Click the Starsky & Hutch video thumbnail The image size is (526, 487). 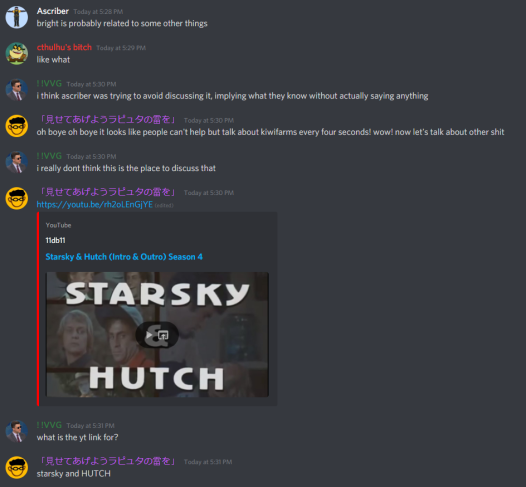point(157,334)
